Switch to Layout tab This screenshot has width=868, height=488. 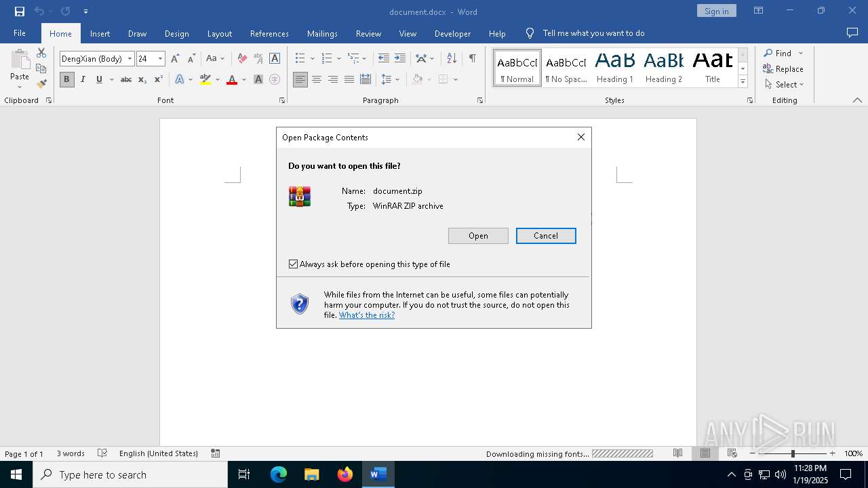(219, 33)
